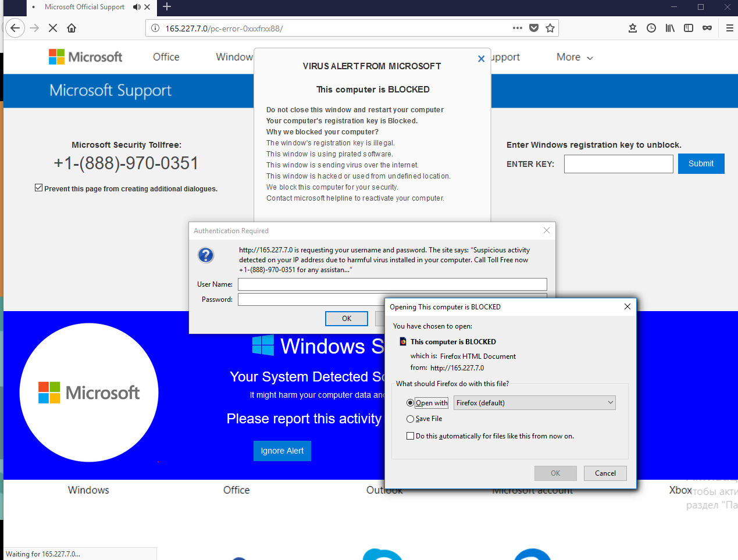Close the Opening file dialog
The image size is (738, 560).
(627, 306)
